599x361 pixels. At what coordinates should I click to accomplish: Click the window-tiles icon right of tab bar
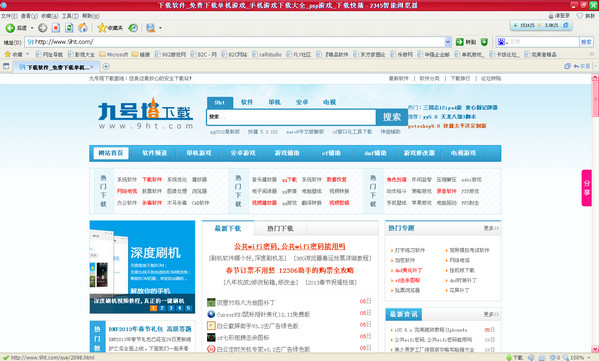pyautogui.click(x=567, y=66)
